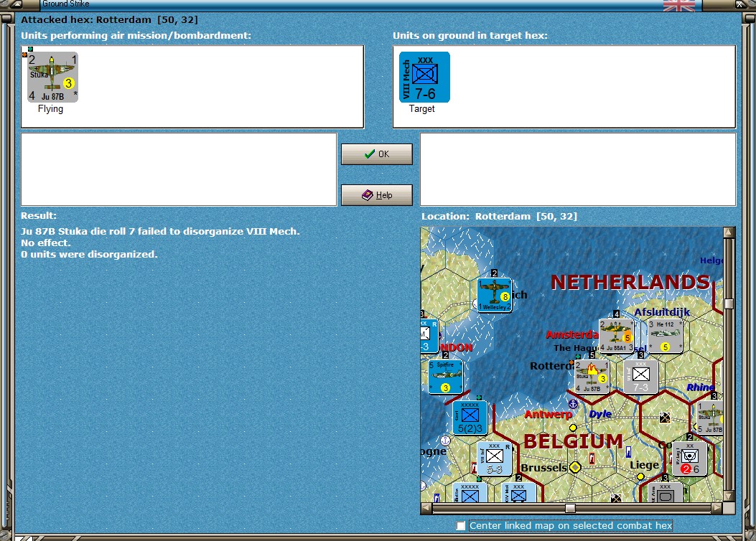Click the yellow city dot at Liege
This screenshot has width=756, height=541.
point(640,476)
